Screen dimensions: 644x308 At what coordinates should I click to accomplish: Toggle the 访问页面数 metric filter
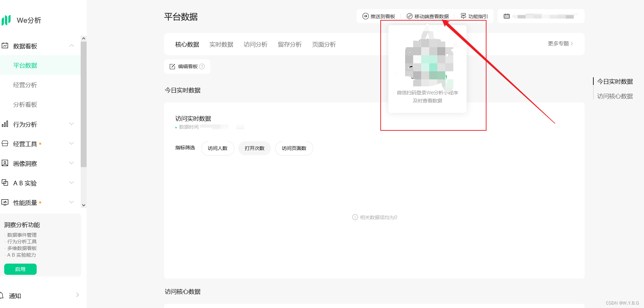294,148
